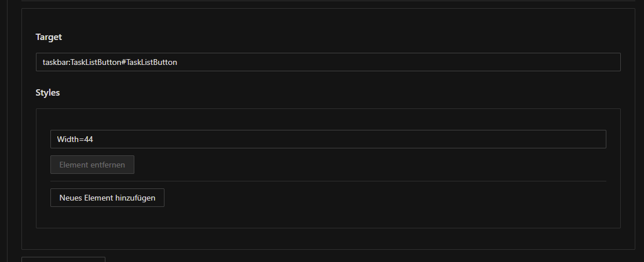Select the Target heading label
644x262 pixels.
tap(49, 37)
